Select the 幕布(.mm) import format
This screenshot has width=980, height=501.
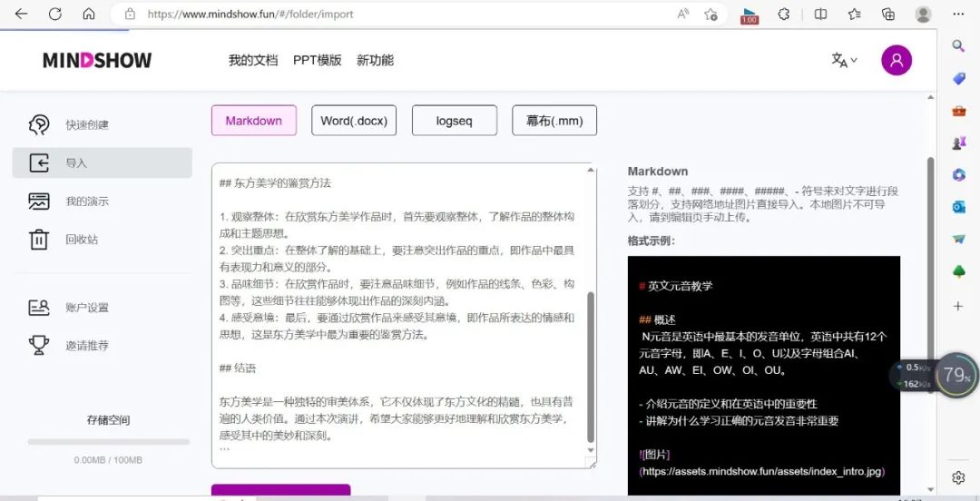pyautogui.click(x=554, y=121)
